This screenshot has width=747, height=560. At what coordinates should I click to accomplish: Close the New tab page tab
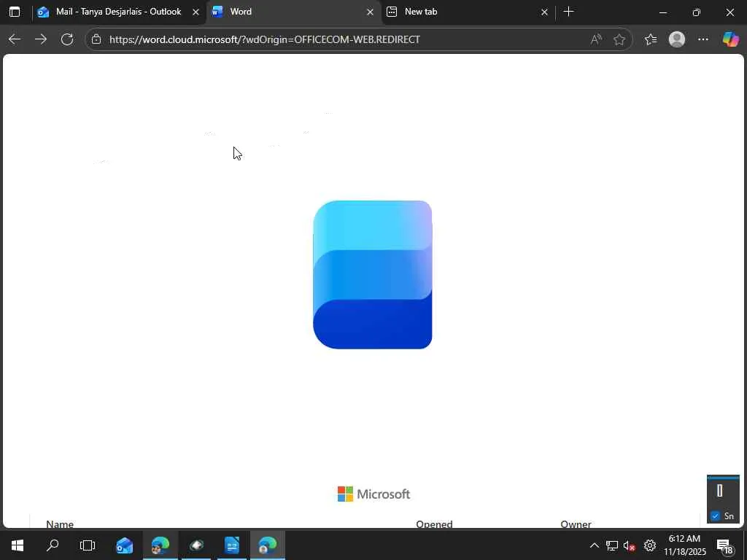[544, 12]
